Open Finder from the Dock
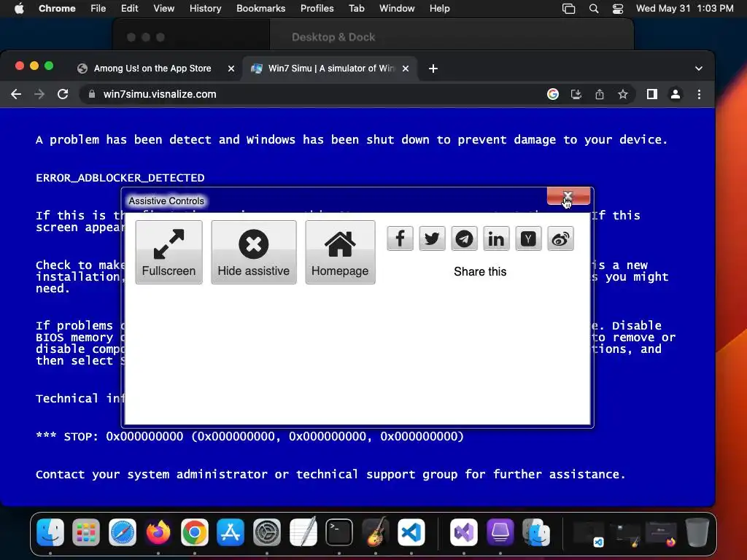This screenshot has height=560, width=747. [x=50, y=532]
